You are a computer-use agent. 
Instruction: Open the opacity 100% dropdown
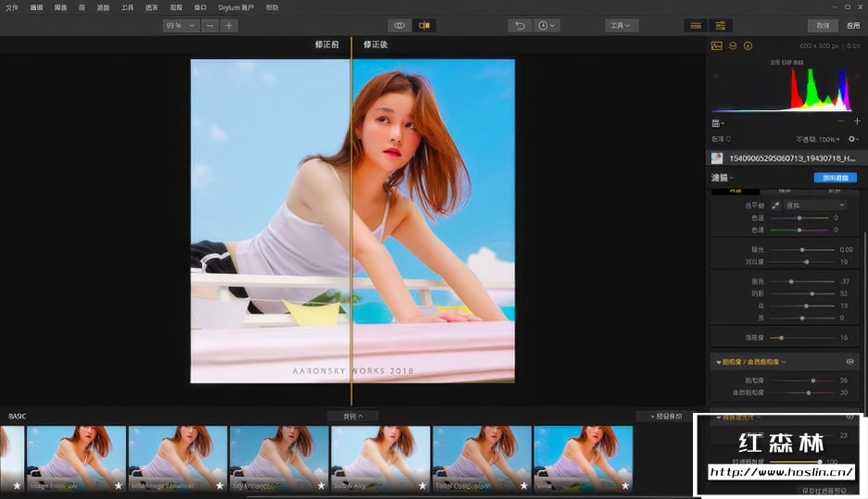point(818,140)
